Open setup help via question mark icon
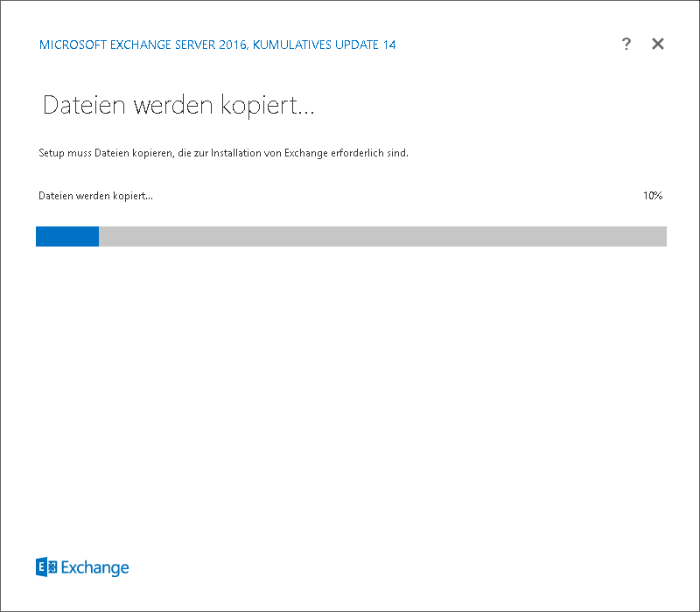The image size is (700, 612). click(x=626, y=45)
